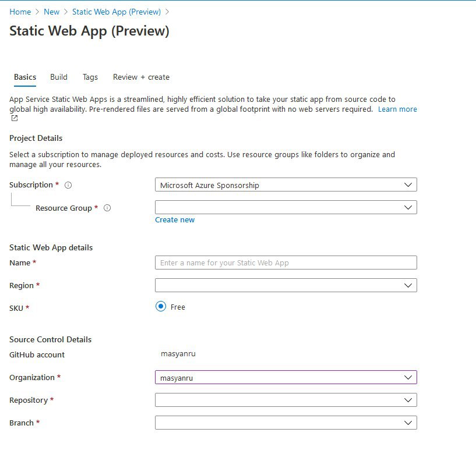
Task: Open the Region dropdown
Action: [x=285, y=285]
